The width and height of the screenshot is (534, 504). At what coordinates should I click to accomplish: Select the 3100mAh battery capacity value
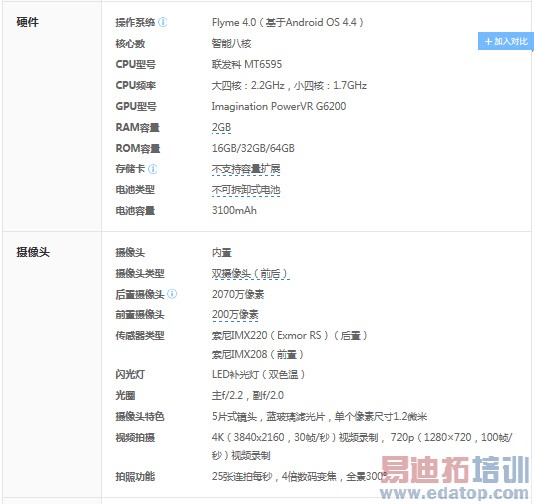pyautogui.click(x=234, y=210)
